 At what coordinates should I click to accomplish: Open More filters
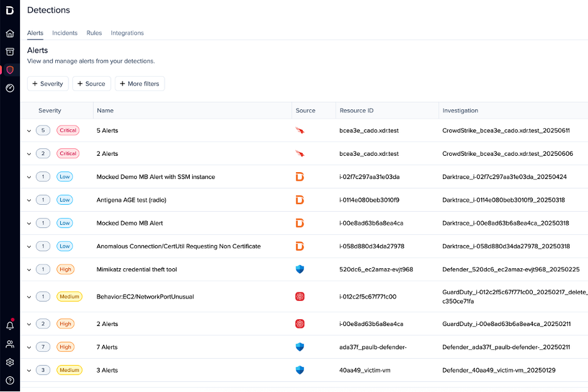click(x=139, y=84)
